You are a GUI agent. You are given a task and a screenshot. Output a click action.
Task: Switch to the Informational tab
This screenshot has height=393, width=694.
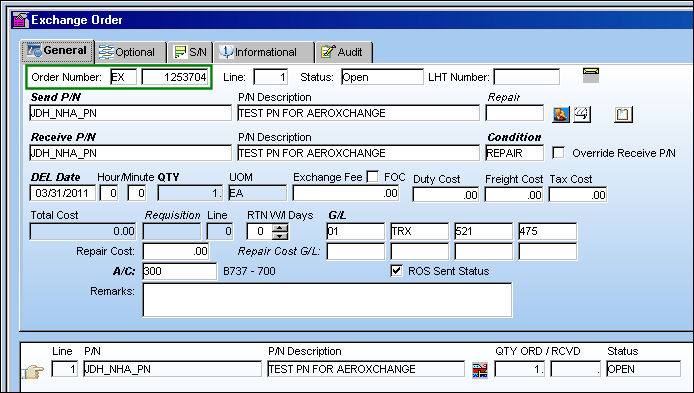tap(264, 52)
